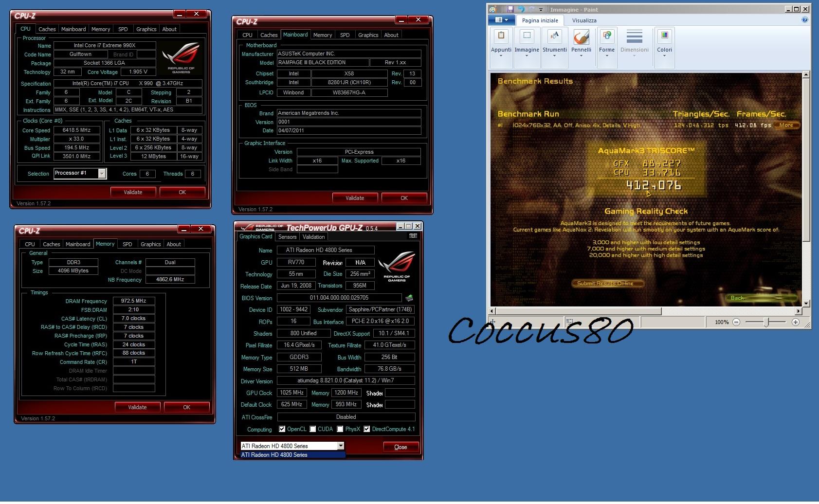Screen dimensions: 819x504
Task: Click the zoom out minus button in Paint
Action: (736, 322)
